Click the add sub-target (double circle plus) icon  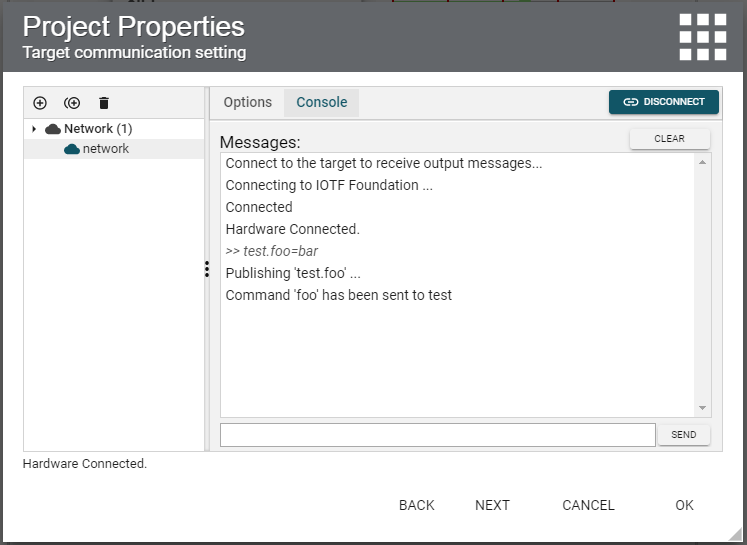[72, 103]
